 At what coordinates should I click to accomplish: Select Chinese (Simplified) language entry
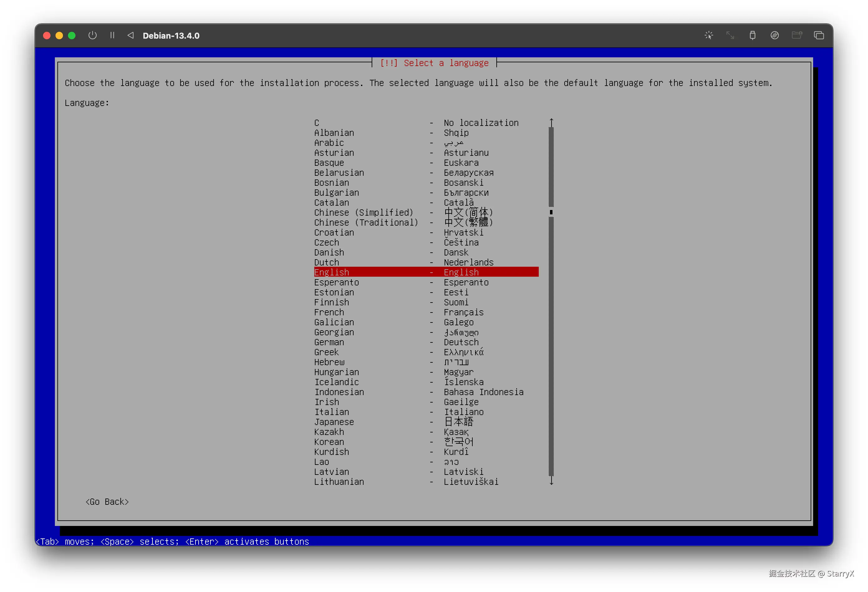tap(403, 212)
